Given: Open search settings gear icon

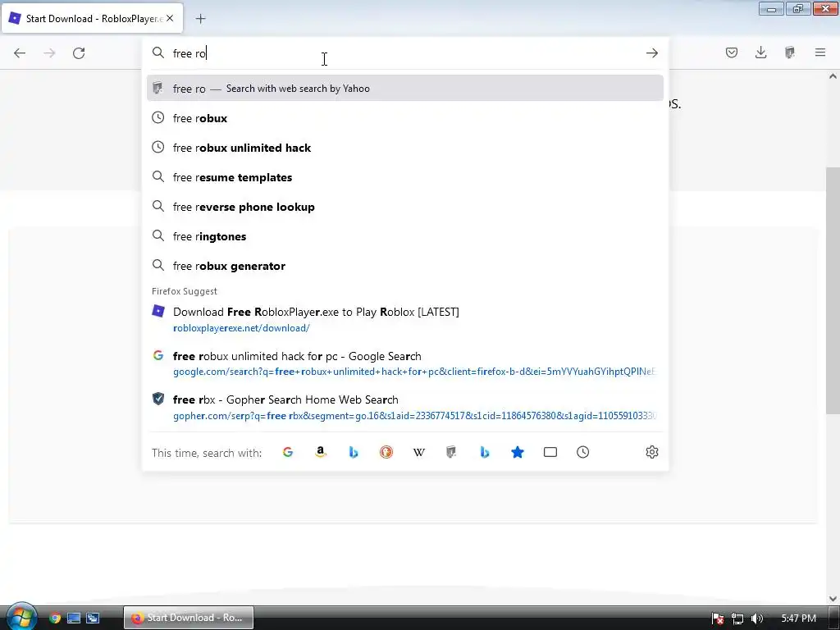Looking at the screenshot, I should point(652,452).
